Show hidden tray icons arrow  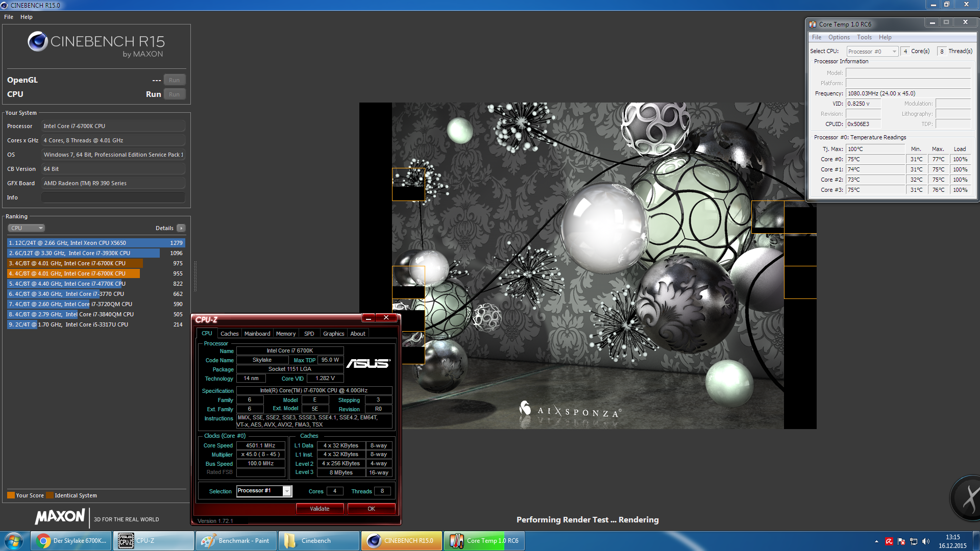pos(876,541)
